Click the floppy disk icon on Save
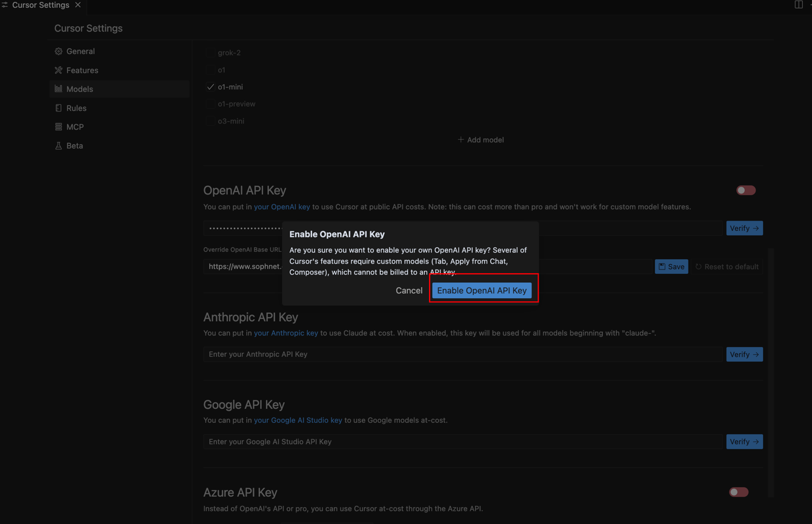The image size is (812, 524). 662,267
